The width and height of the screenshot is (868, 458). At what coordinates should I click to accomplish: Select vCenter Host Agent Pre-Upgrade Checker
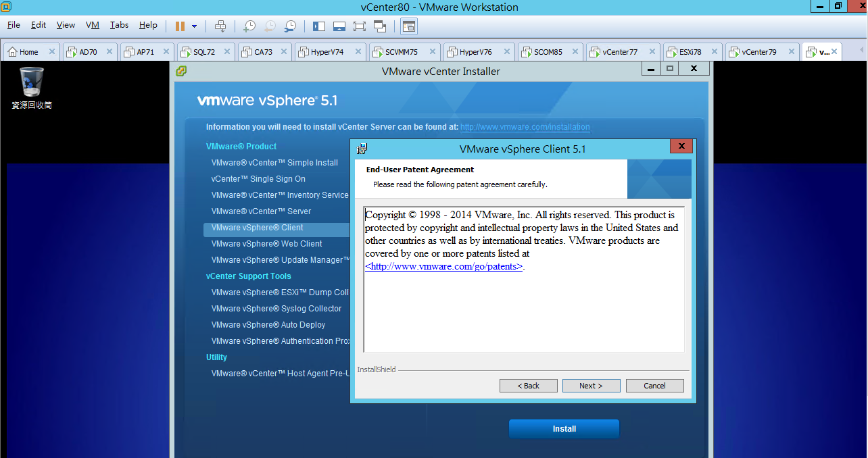pyautogui.click(x=280, y=374)
